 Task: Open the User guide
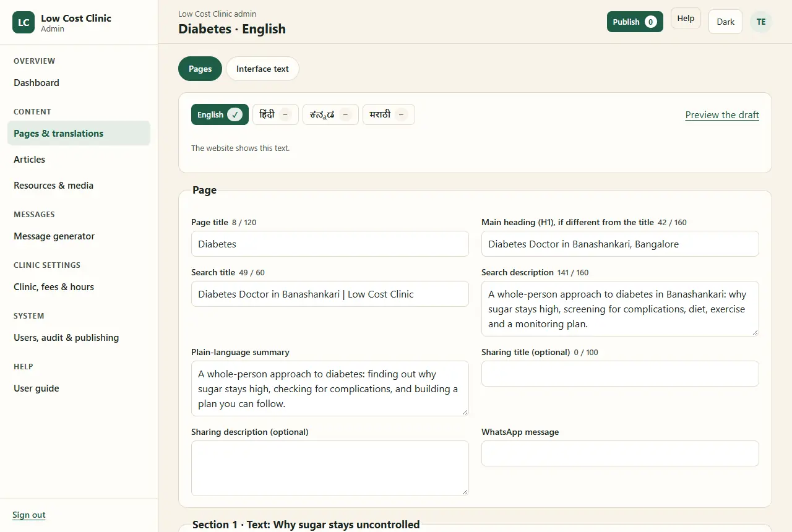click(x=79, y=388)
